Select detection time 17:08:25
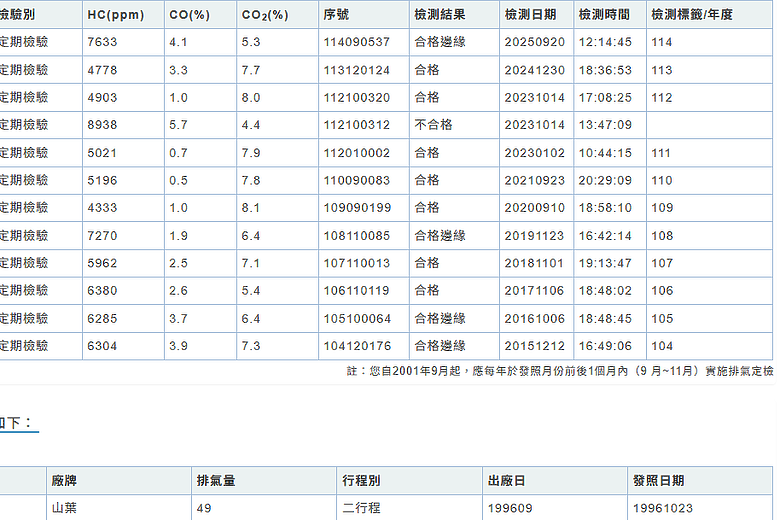The width and height of the screenshot is (780, 520). coord(605,98)
